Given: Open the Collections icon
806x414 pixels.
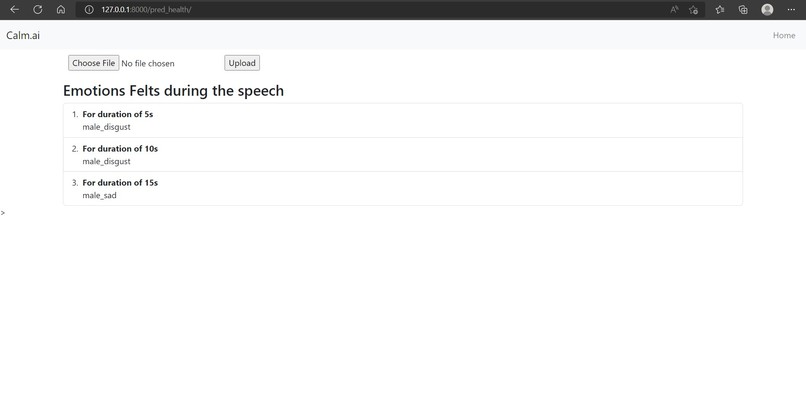Looking at the screenshot, I should 743,9.
